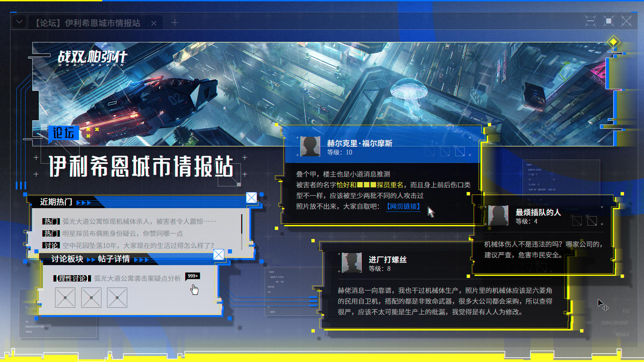The image size is (644, 362).
Task: Click rightmost action icon on 赫尔克里 post header
Action: (460, 152)
